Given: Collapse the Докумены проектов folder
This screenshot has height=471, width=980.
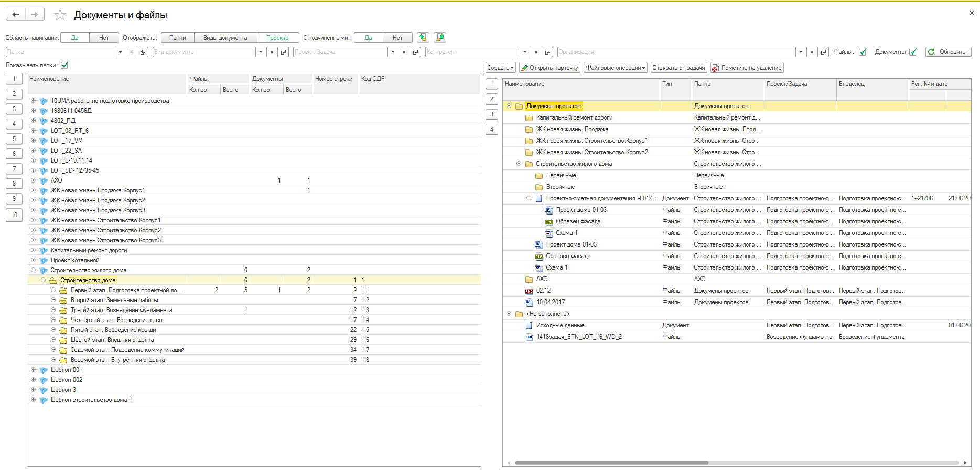Looking at the screenshot, I should [509, 106].
